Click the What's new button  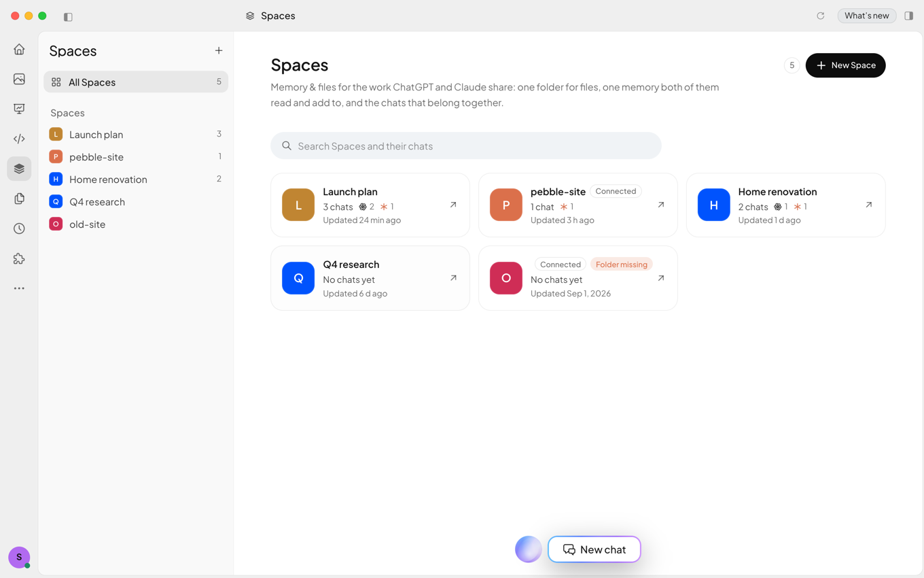pos(866,16)
